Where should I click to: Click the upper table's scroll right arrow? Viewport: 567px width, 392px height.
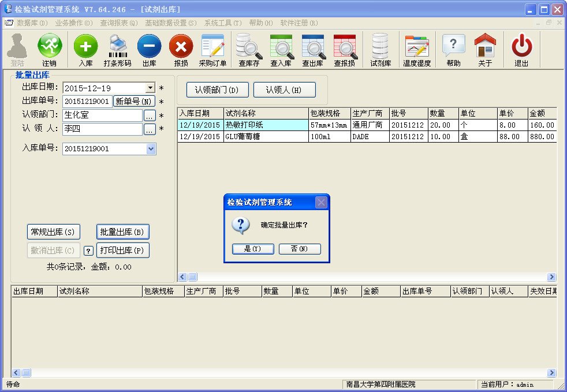[551, 277]
